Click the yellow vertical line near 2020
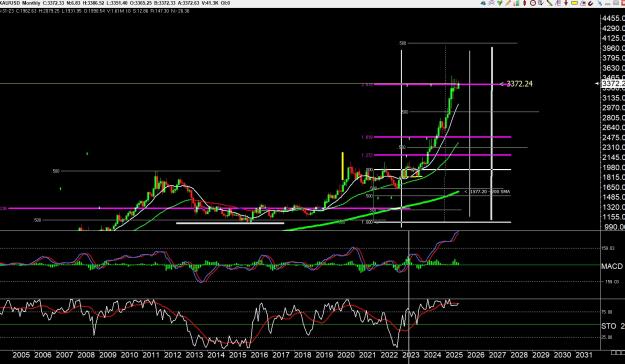Image resolution: width=625 pixels, height=364 pixels. (342, 166)
